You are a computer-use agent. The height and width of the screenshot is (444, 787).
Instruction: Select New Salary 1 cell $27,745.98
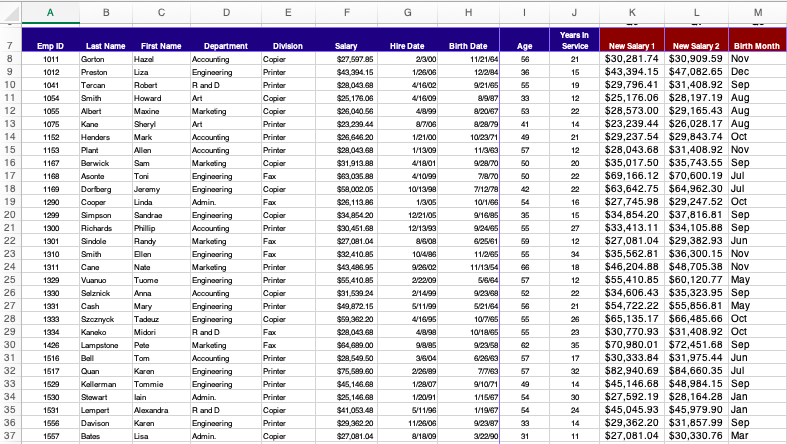pos(632,202)
